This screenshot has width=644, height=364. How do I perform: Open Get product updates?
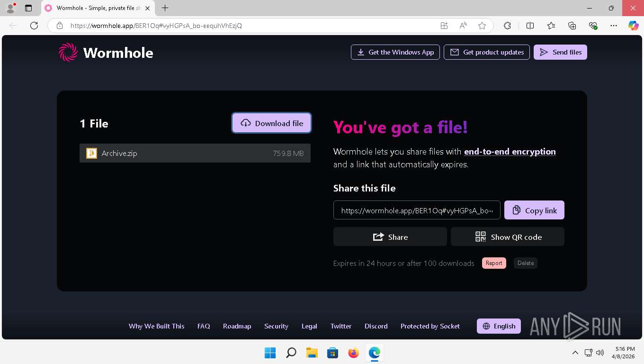(x=487, y=52)
